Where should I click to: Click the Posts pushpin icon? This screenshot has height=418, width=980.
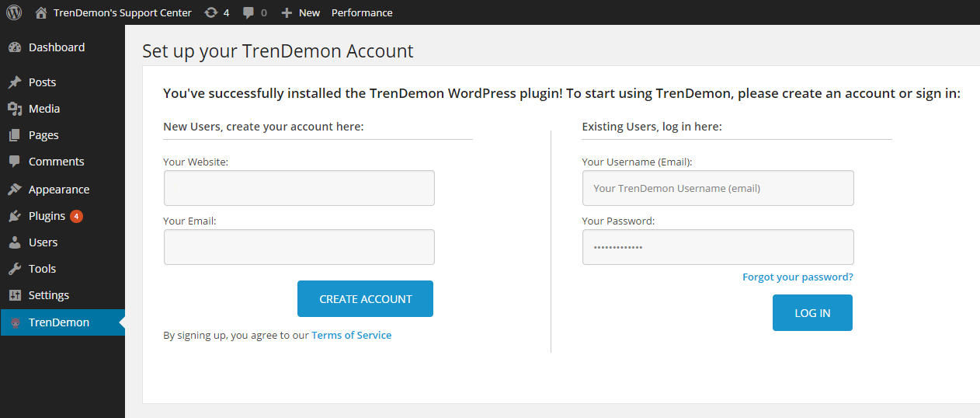[x=15, y=82]
